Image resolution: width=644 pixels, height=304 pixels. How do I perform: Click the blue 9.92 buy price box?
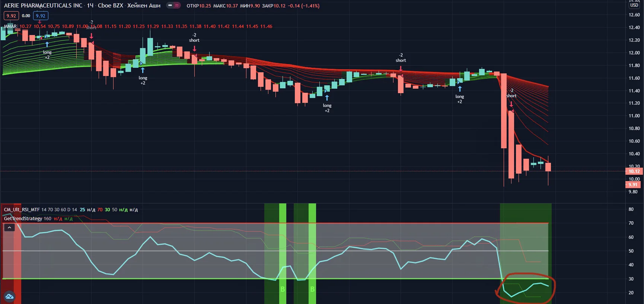(x=41, y=16)
